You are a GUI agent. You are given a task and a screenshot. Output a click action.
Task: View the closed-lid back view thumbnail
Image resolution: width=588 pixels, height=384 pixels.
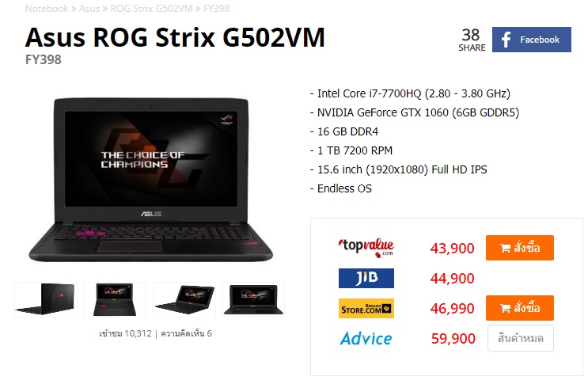click(46, 299)
